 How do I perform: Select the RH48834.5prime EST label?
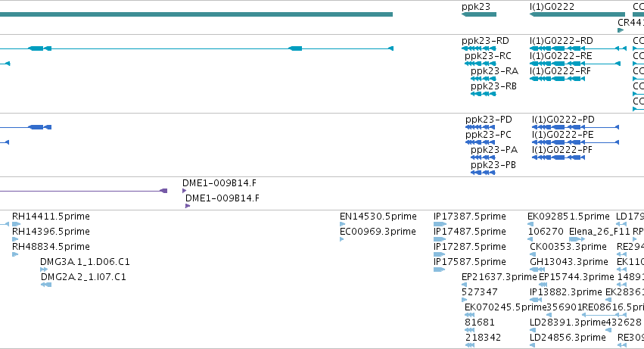(x=51, y=247)
